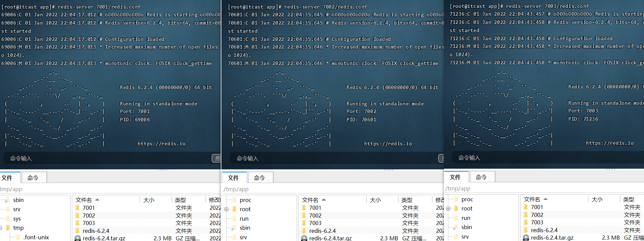Switch to the 文件 tab in right pane
The height and width of the screenshot is (241, 644).
[456, 177]
